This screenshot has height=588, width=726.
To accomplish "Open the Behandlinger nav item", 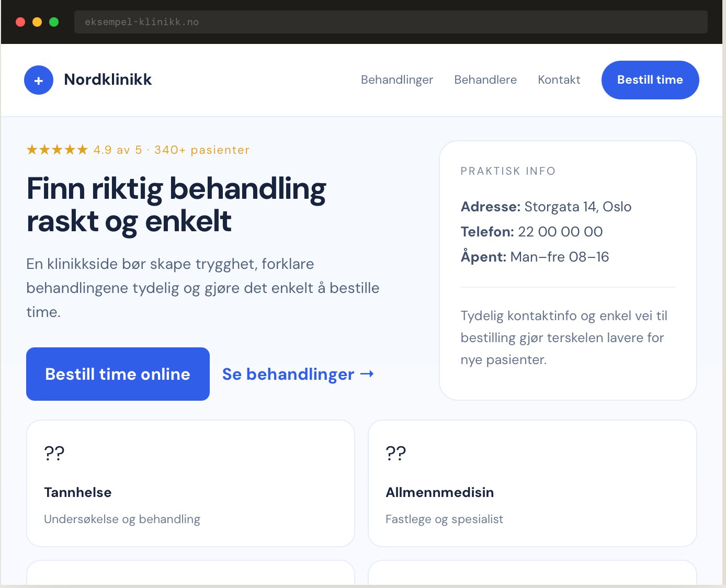I will (397, 80).
